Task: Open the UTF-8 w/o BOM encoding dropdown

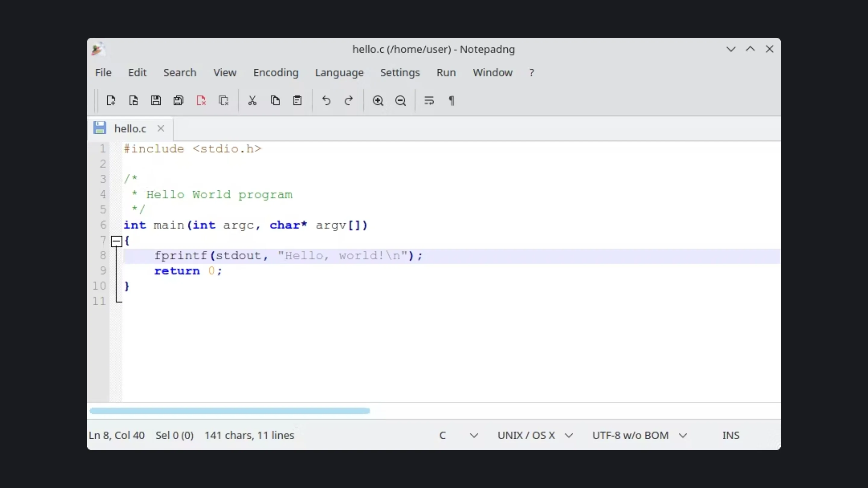Action: 639,435
